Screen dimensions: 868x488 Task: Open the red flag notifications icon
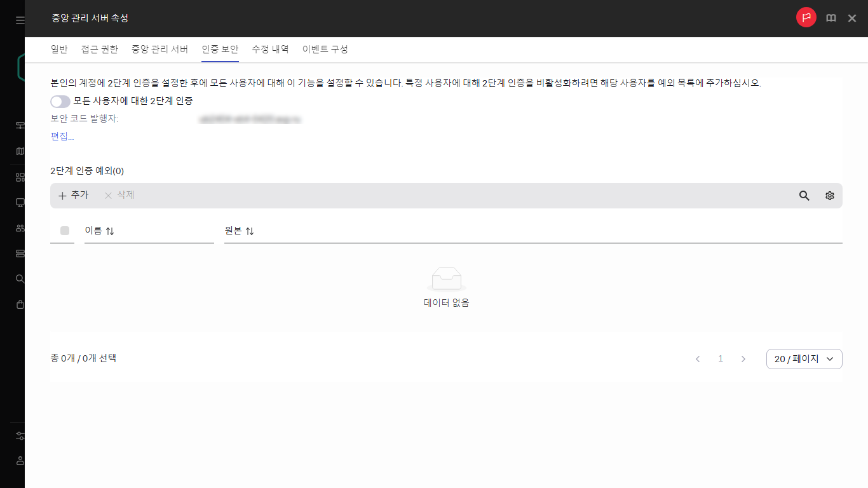click(x=806, y=18)
